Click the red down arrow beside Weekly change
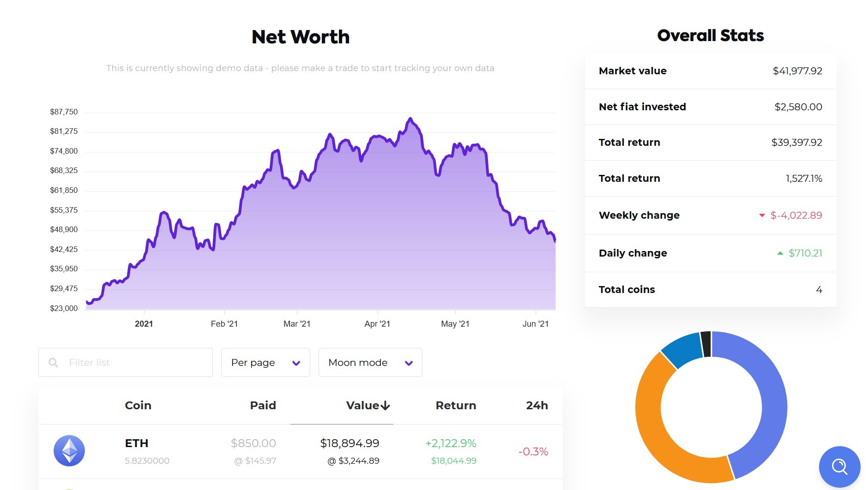This screenshot has width=868, height=490. click(762, 215)
